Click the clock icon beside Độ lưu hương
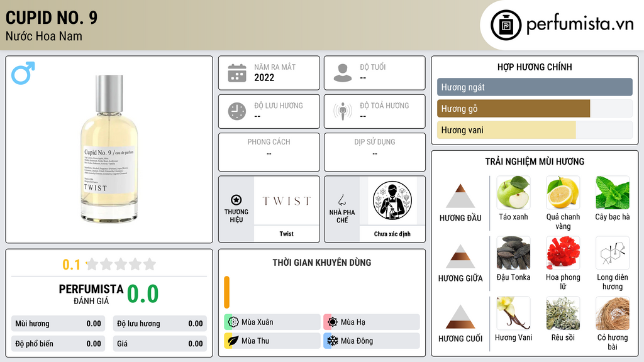This screenshot has height=362, width=644. [x=237, y=111]
